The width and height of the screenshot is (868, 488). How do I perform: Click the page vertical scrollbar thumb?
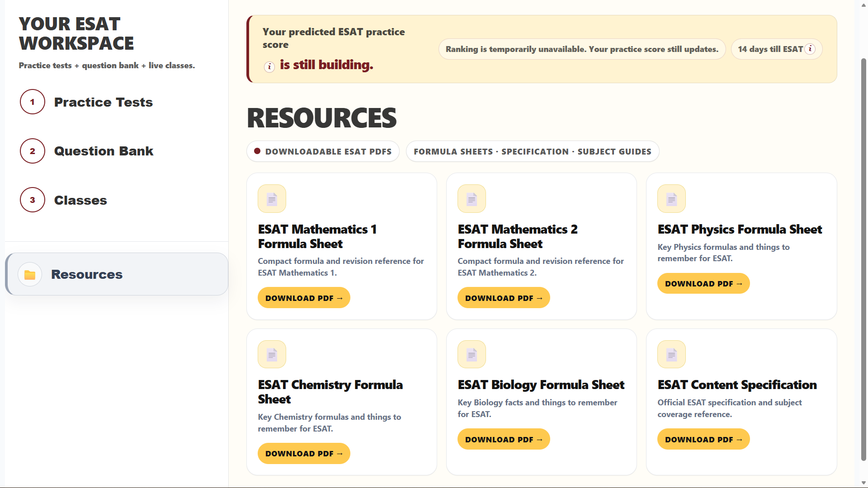(x=863, y=260)
